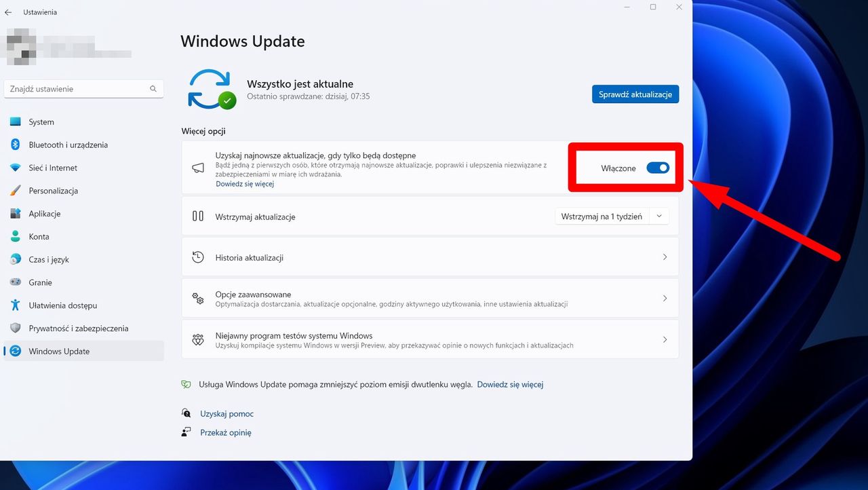Image resolution: width=868 pixels, height=490 pixels.
Task: Click the Personalizacja paintbrush icon
Action: pyautogui.click(x=16, y=191)
